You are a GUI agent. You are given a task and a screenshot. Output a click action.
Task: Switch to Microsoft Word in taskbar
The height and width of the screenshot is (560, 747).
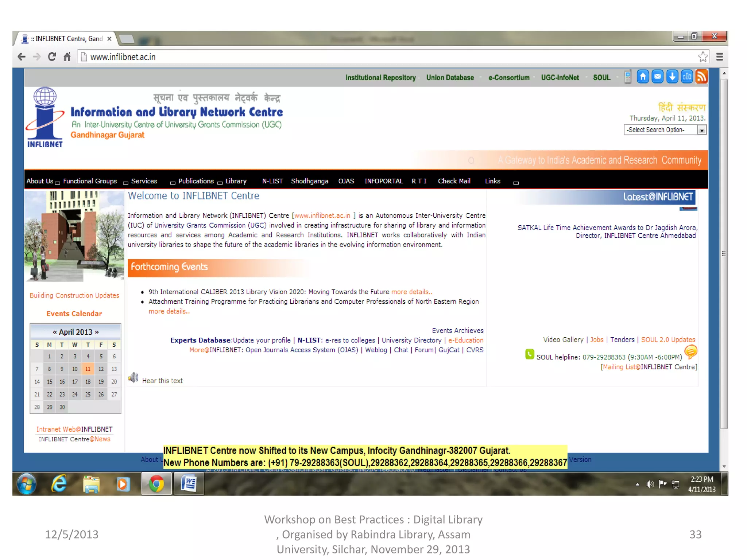(x=189, y=484)
